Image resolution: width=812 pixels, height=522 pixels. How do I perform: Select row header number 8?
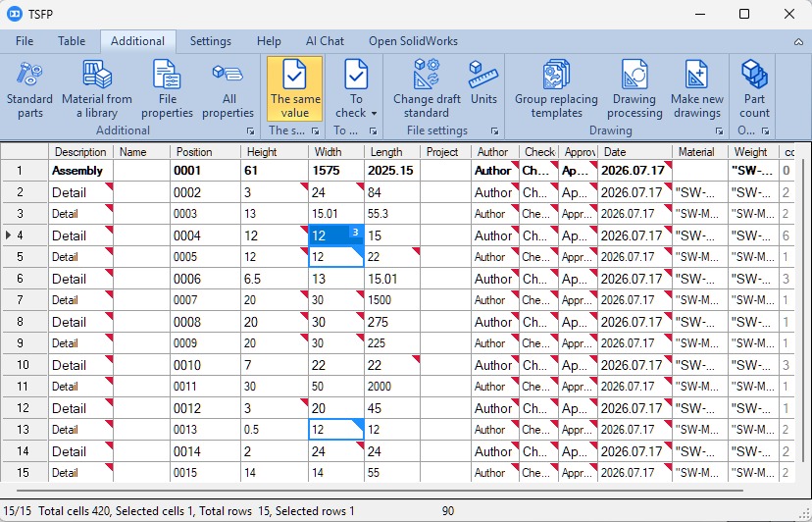pos(25,322)
